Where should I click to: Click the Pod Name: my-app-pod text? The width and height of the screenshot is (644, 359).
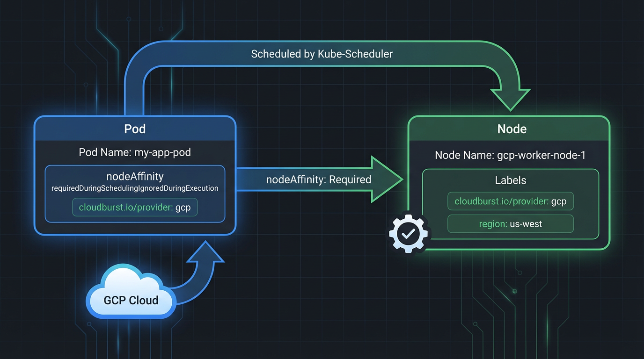[x=134, y=152]
